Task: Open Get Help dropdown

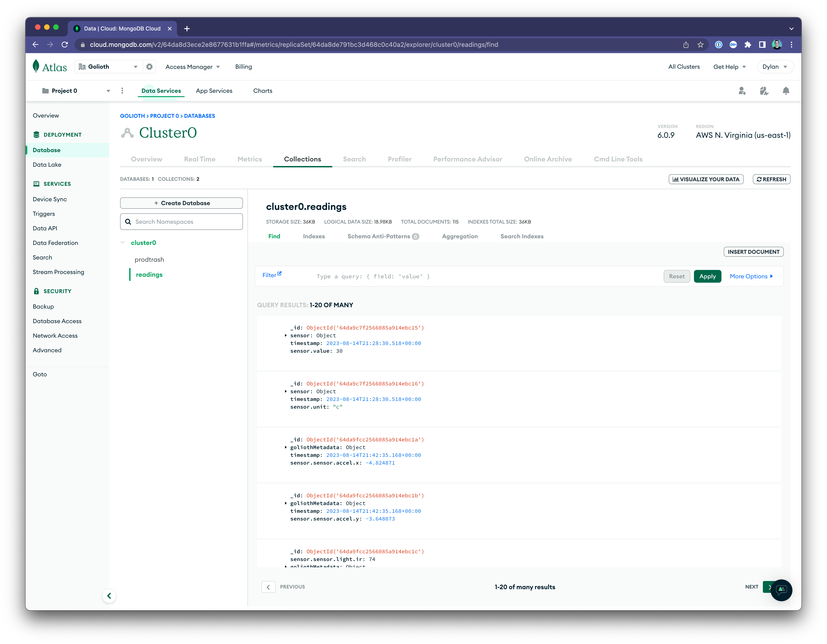Action: click(729, 67)
